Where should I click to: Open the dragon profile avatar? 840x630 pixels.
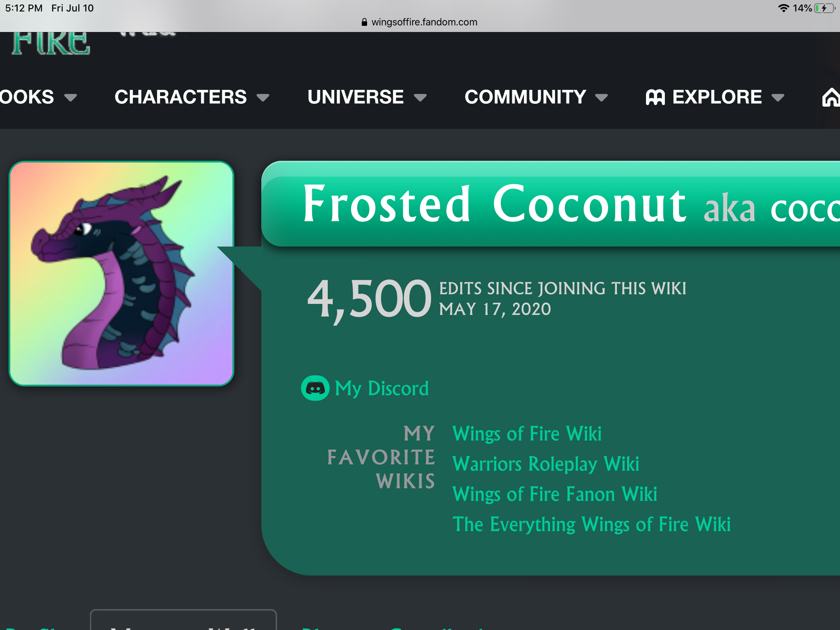(121, 274)
